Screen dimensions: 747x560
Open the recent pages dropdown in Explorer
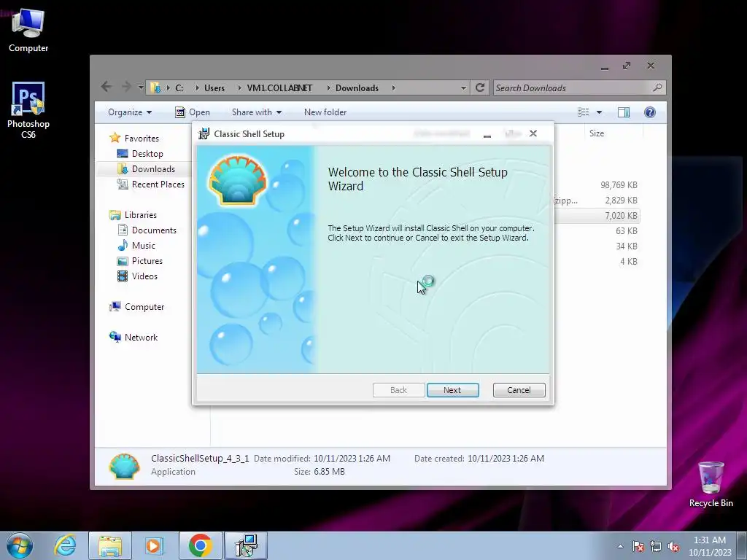(141, 87)
